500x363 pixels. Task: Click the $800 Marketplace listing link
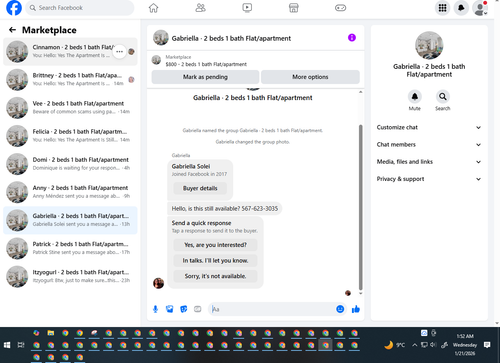pos(206,64)
